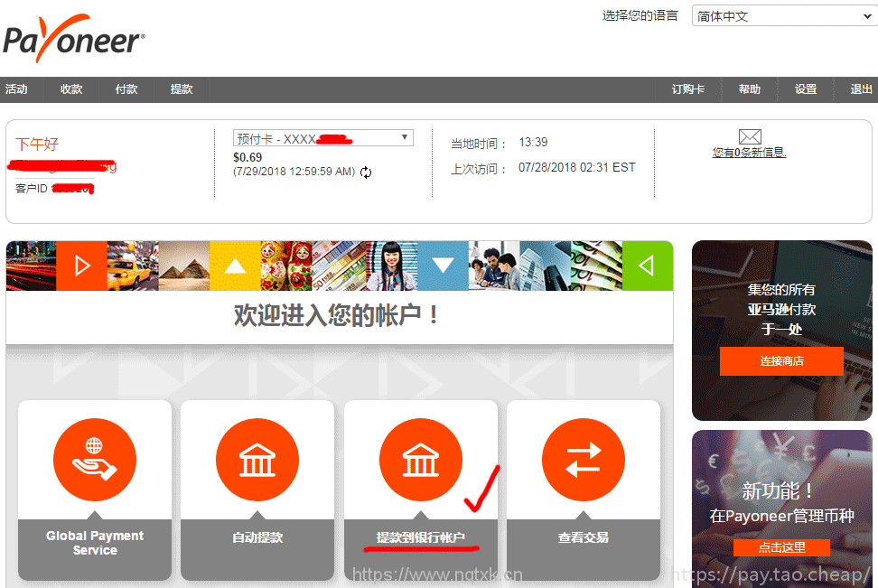Viewport: 878px width, 588px height.
Task: Open the 提款 menu item
Action: [182, 89]
